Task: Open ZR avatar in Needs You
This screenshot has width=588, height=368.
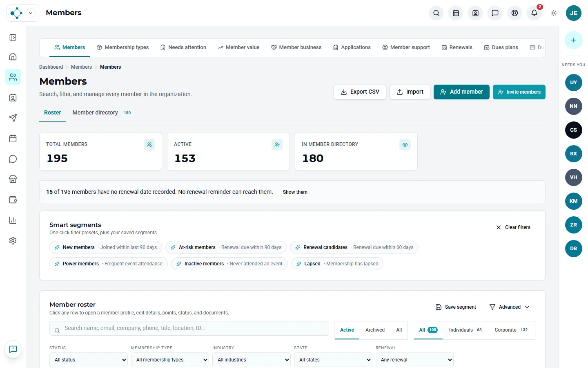Action: [x=573, y=225]
